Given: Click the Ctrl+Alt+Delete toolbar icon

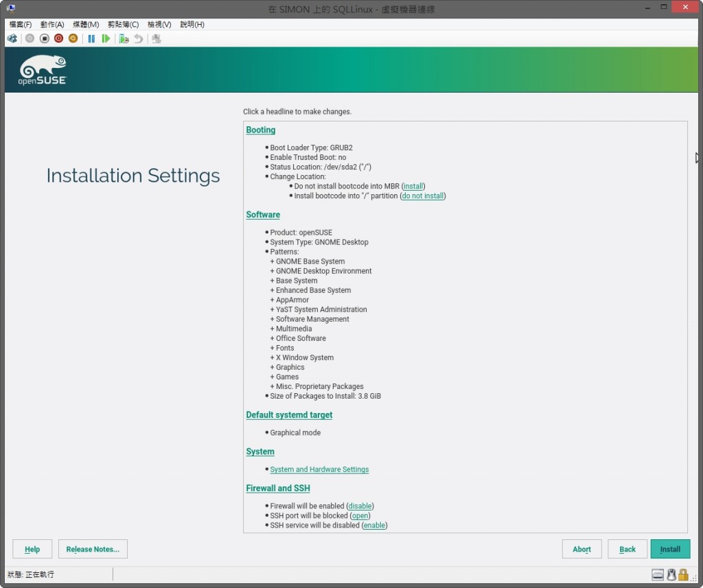Looking at the screenshot, I should click(12, 38).
